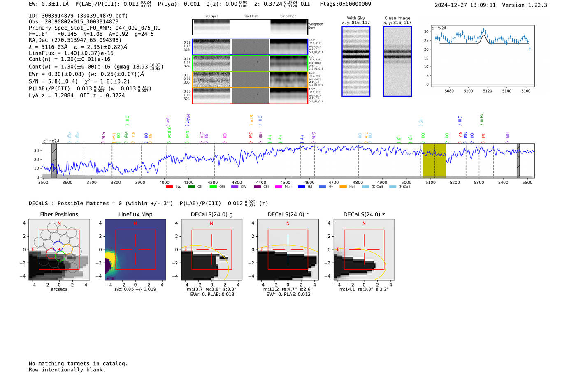The width and height of the screenshot is (576, 392).
Task: Click the yellow highlighted band in full spectrum
Action: pos(434,160)
